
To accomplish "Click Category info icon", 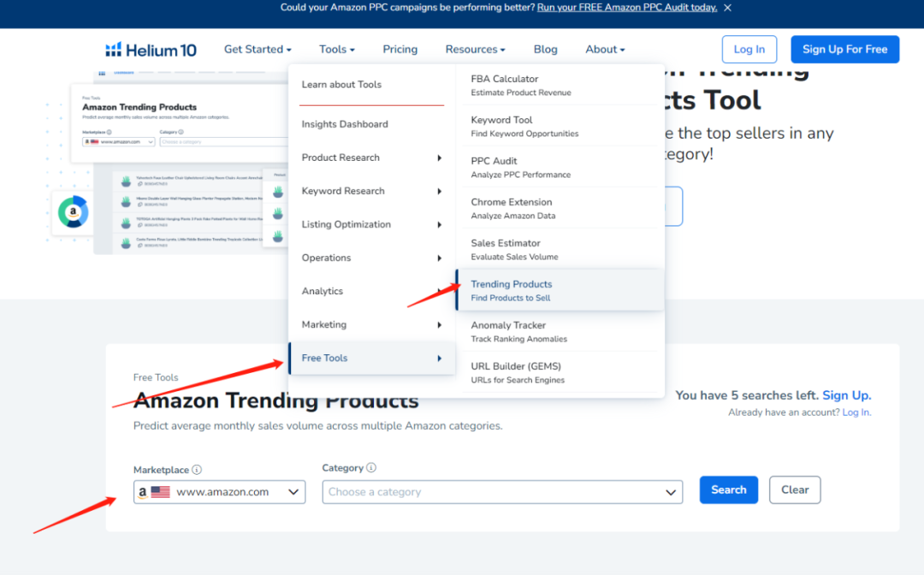I will (371, 468).
